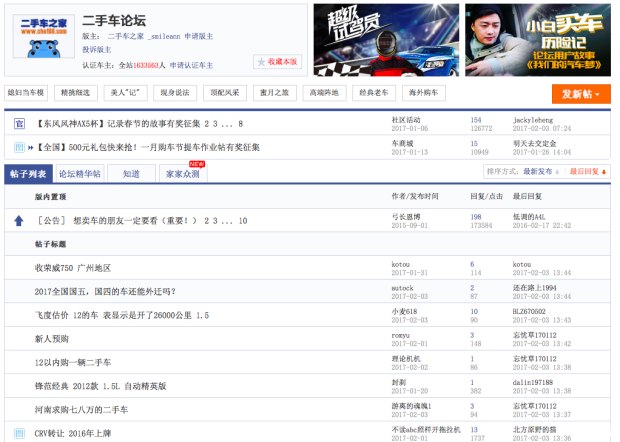Screen dimensions: 620x442
Task: Click reply count 198 on announcement
Action: (476, 217)
